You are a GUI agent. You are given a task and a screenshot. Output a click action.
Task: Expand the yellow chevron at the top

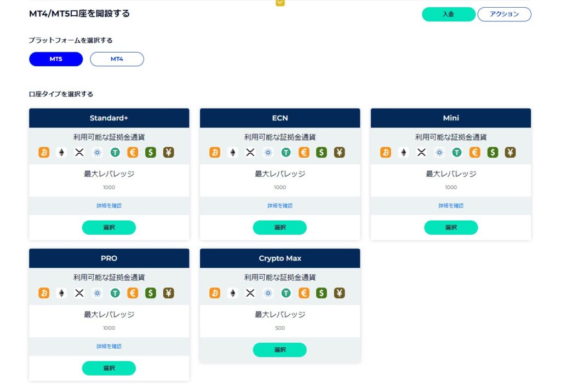(x=280, y=3)
